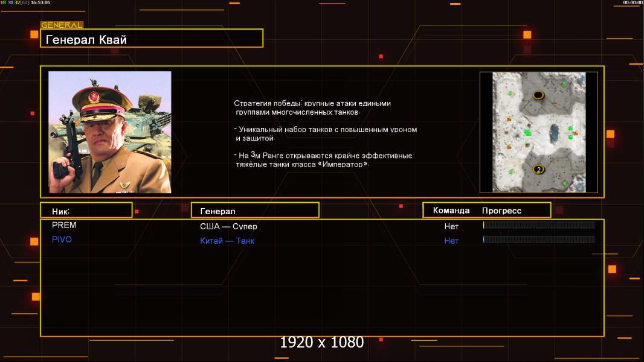Screen dimensions: 644x362
Task: Select the 'Генерал Квай' title field
Action: pos(152,39)
